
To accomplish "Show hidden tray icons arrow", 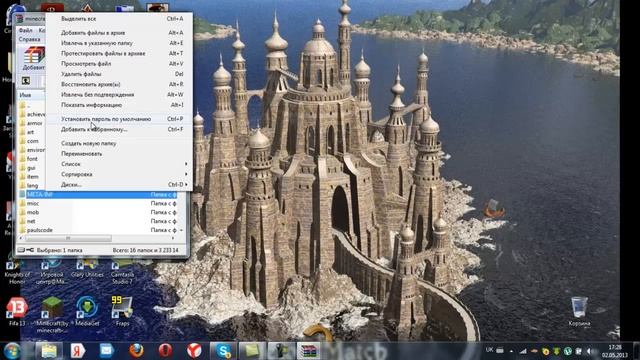I will pyautogui.click(x=511, y=351).
